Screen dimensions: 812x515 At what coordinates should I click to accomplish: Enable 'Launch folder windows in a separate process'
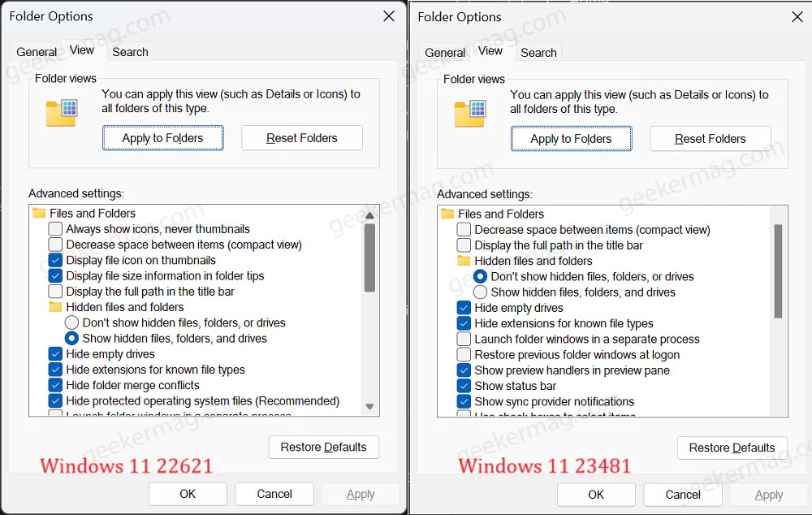(464, 339)
